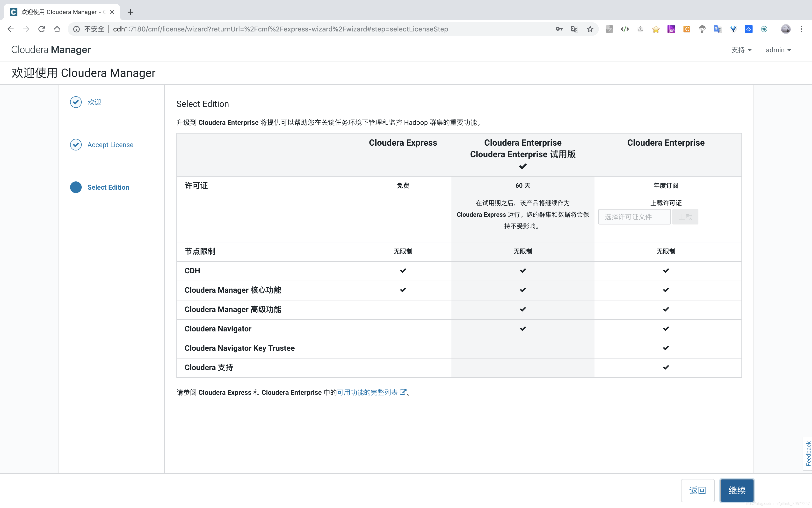This screenshot has width=812, height=508.
Task: Click the CDH row label
Action: pos(192,271)
